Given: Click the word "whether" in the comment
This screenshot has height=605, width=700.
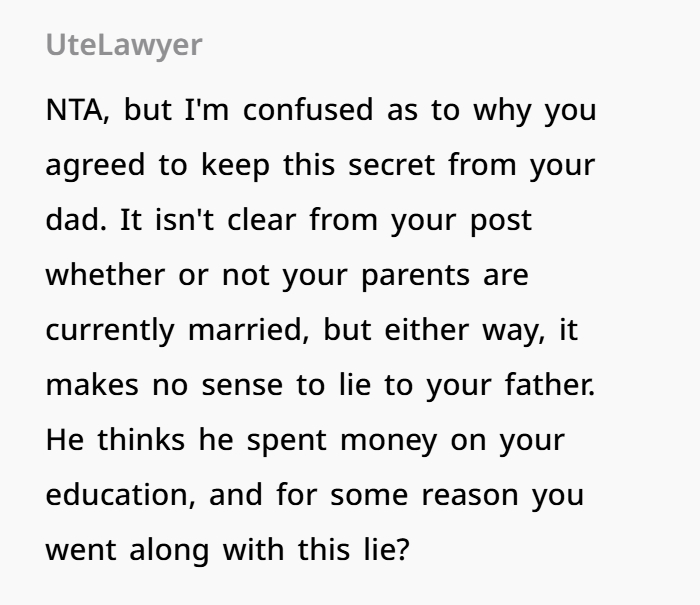Looking at the screenshot, I should point(105,275).
